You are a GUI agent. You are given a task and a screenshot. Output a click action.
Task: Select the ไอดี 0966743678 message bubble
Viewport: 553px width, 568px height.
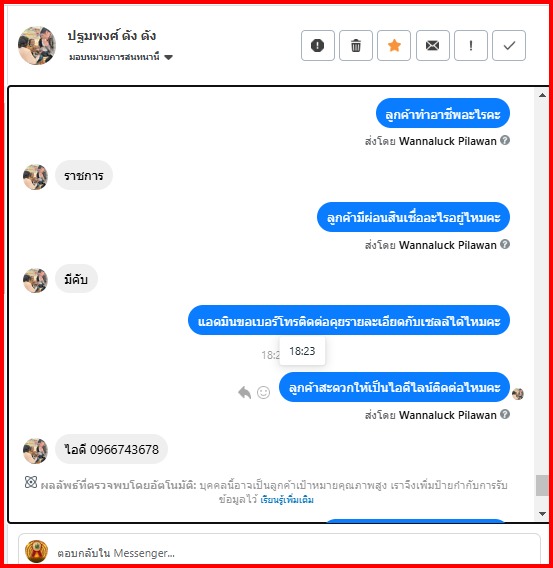[x=111, y=449]
